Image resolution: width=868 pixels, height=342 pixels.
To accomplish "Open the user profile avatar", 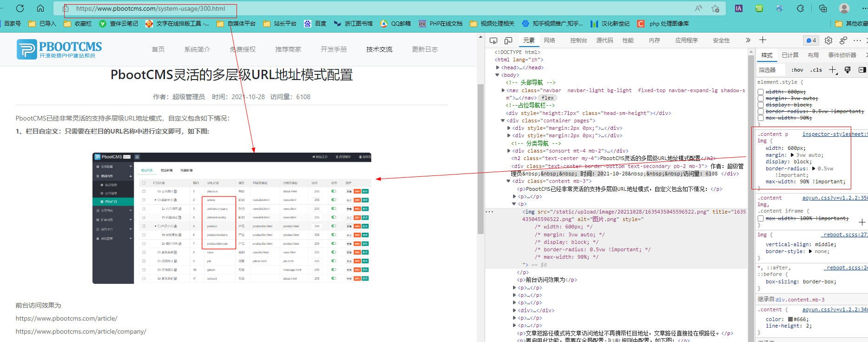I will [x=844, y=8].
